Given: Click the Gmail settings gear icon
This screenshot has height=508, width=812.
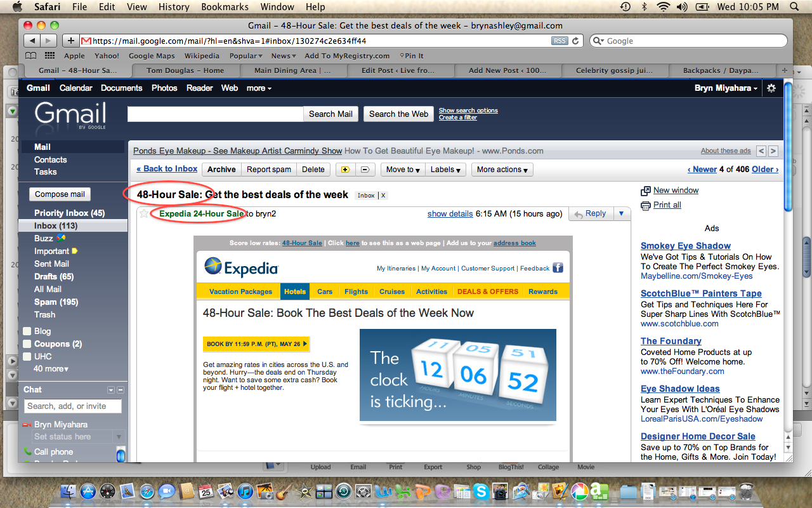Looking at the screenshot, I should coord(771,88).
